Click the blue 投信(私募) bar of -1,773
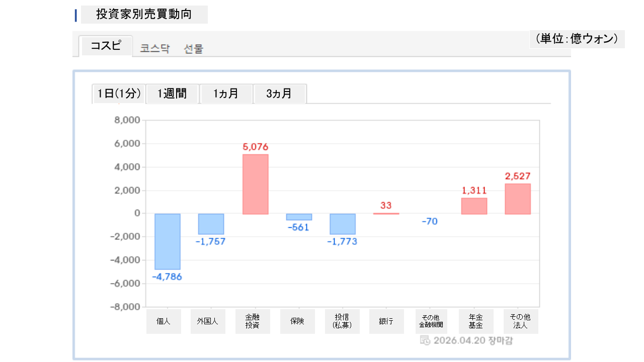Viewport: 644px width, 362px height. (343, 224)
